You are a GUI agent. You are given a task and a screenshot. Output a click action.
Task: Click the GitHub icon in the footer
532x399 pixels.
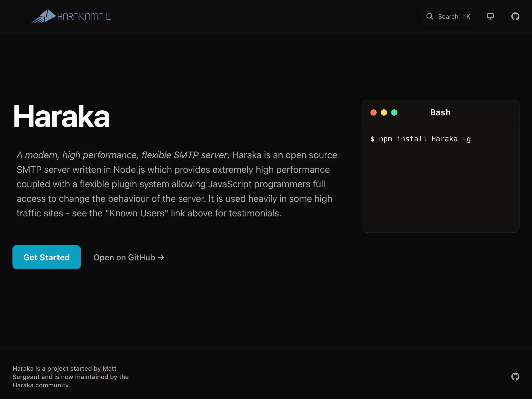point(515,377)
